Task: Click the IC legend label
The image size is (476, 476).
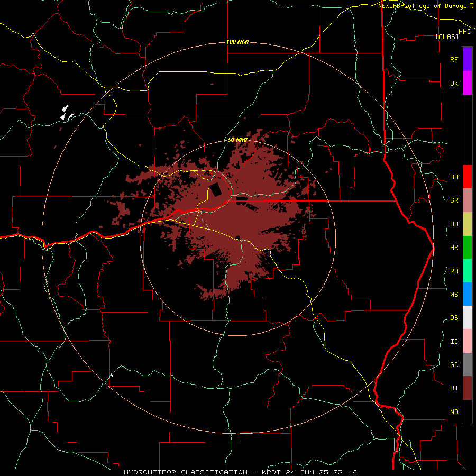Action: 454,341
